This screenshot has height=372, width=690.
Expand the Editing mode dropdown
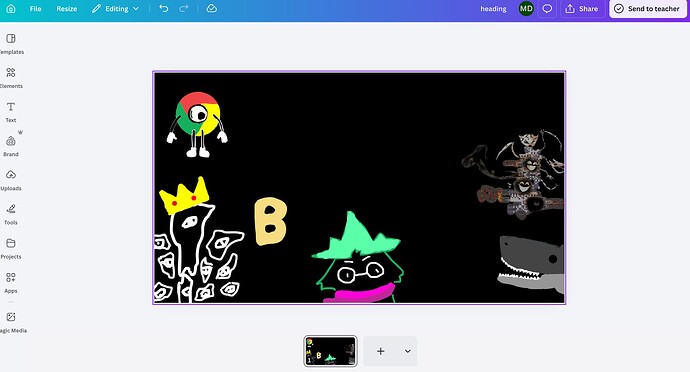point(115,9)
